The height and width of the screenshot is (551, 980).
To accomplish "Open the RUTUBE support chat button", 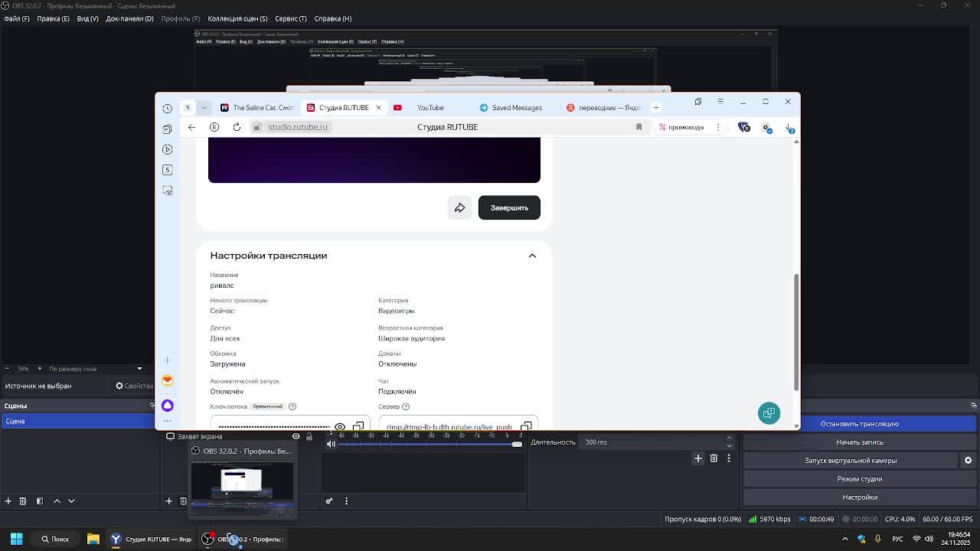I will click(769, 413).
